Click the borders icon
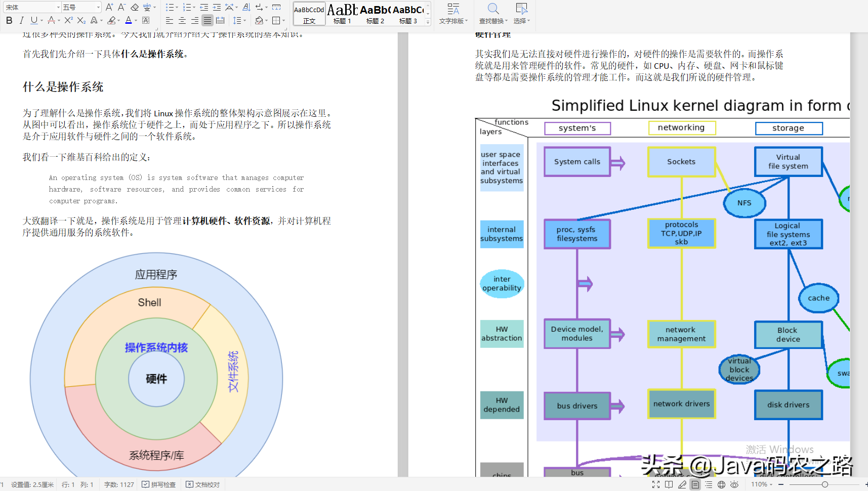The height and width of the screenshot is (491, 868). 276,21
